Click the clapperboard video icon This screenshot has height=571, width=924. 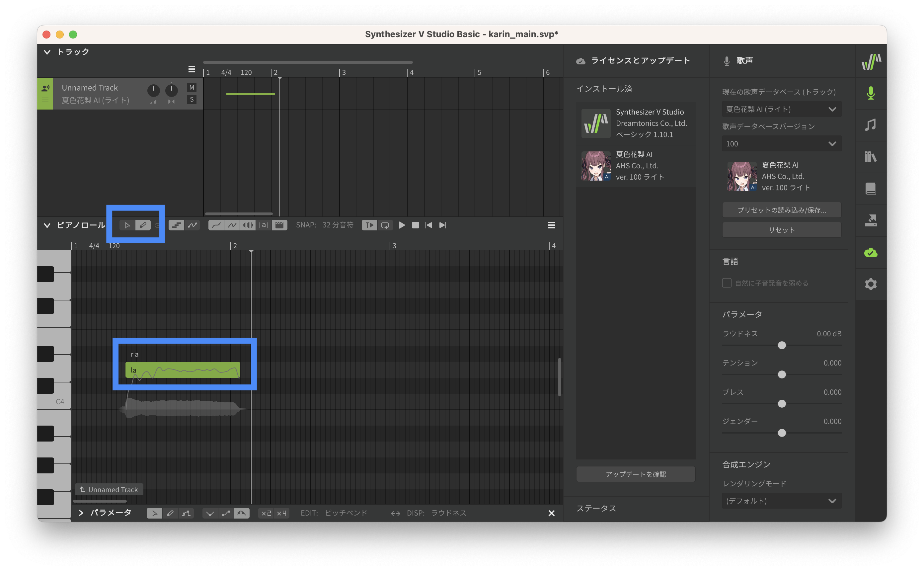(279, 225)
